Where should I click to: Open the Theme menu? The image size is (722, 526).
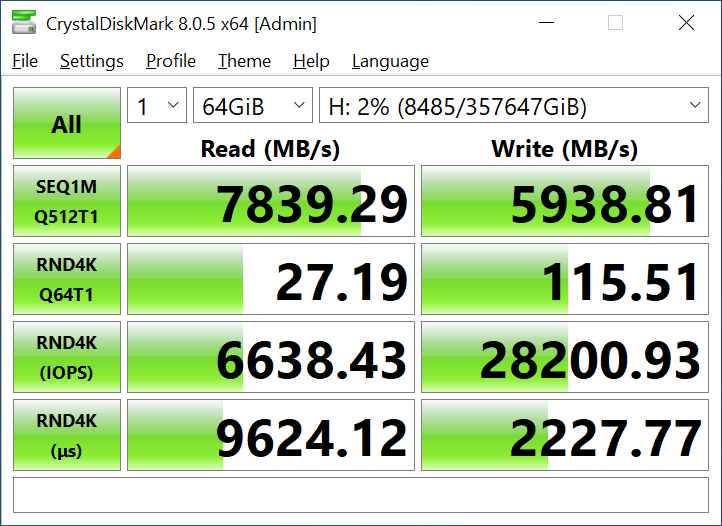click(244, 61)
